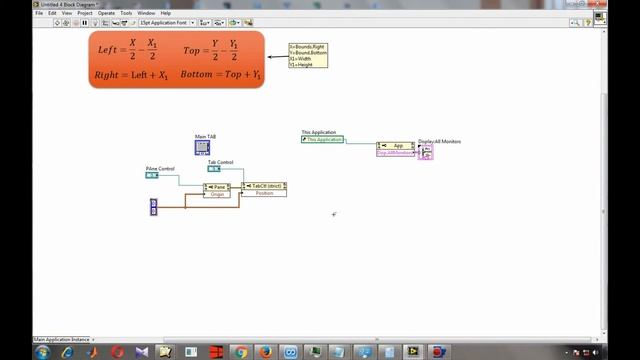Open Google Chrome from taskbar
The image size is (640, 360).
click(240, 352)
